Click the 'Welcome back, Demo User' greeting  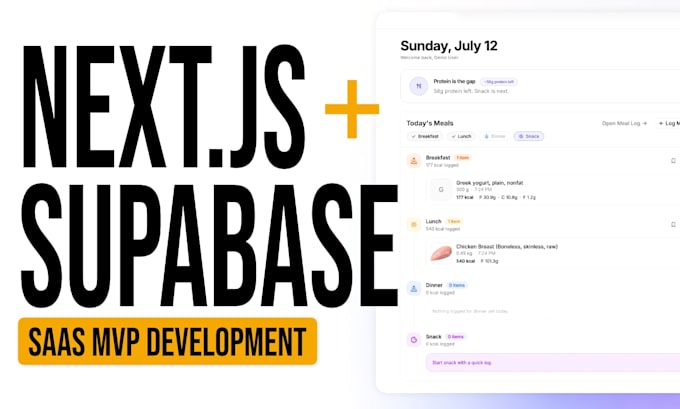[429, 57]
